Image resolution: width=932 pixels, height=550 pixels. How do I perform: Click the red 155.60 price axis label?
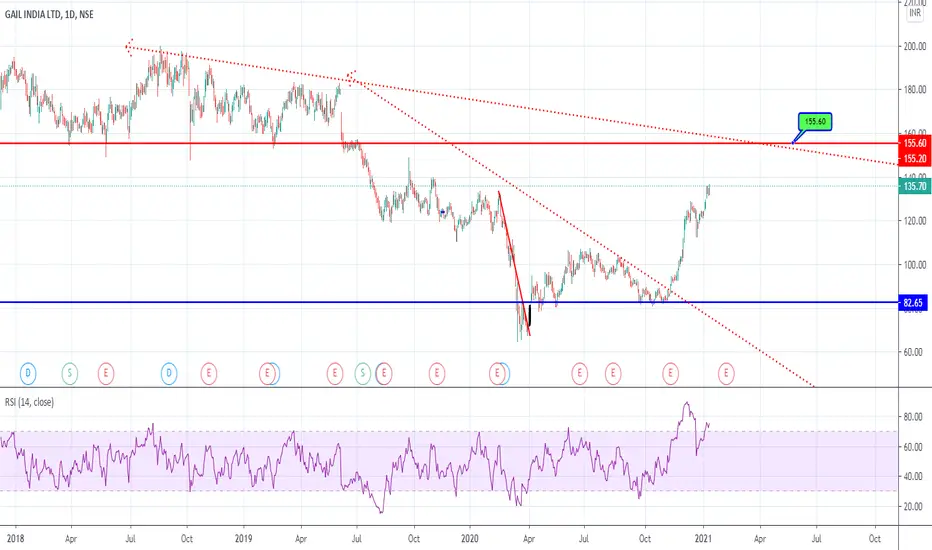pyautogui.click(x=915, y=143)
